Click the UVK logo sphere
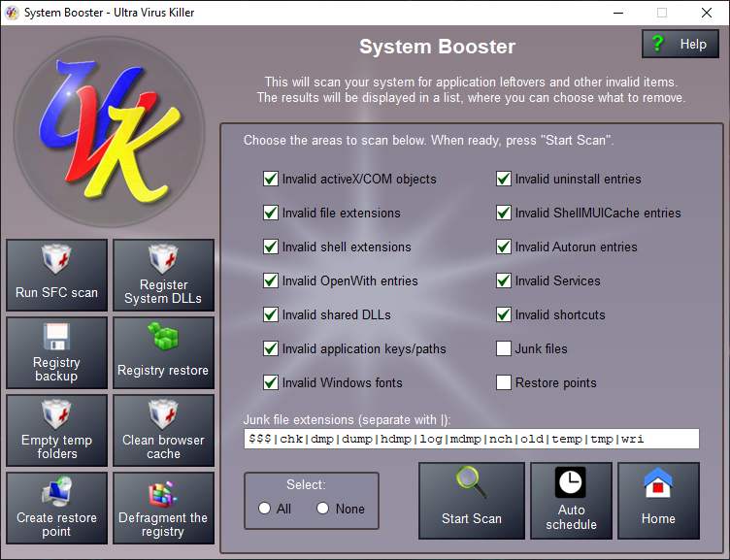Image resolution: width=730 pixels, height=560 pixels. tap(109, 132)
